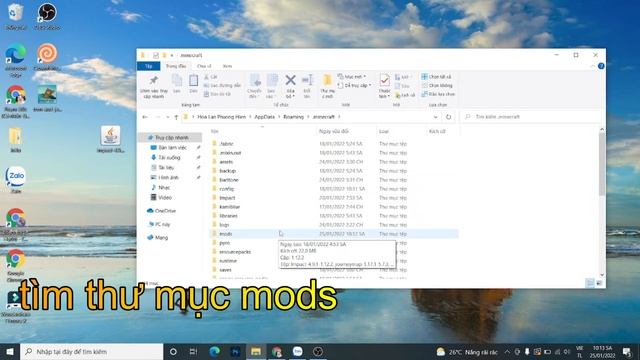Select Video in the sidebar

pyautogui.click(x=164, y=197)
